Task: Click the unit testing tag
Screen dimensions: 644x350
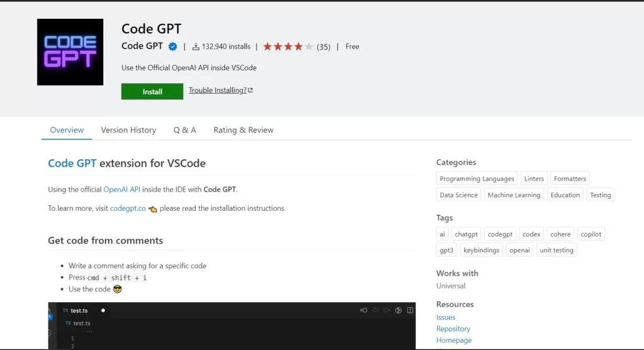Action: click(557, 250)
